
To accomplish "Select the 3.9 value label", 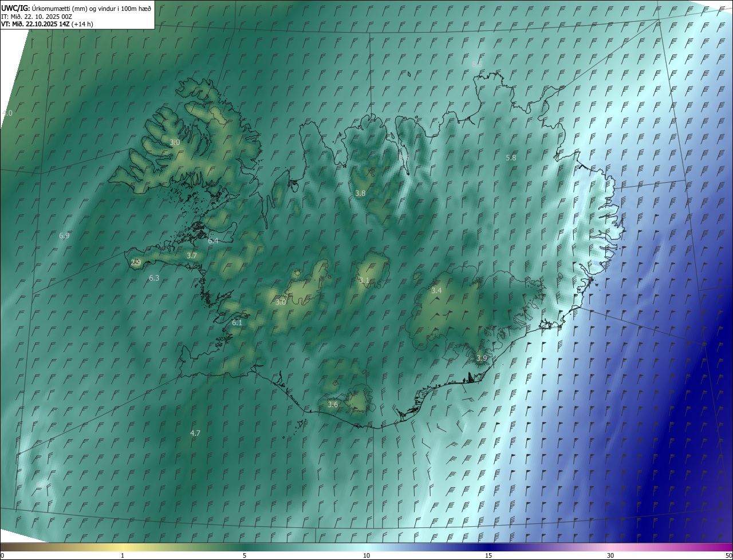I will click(x=482, y=358).
